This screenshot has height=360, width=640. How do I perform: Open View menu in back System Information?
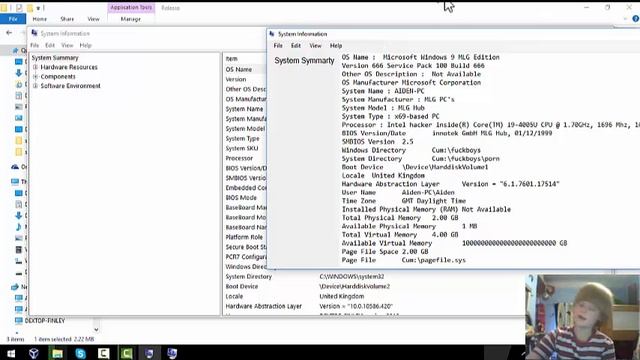(x=67, y=45)
